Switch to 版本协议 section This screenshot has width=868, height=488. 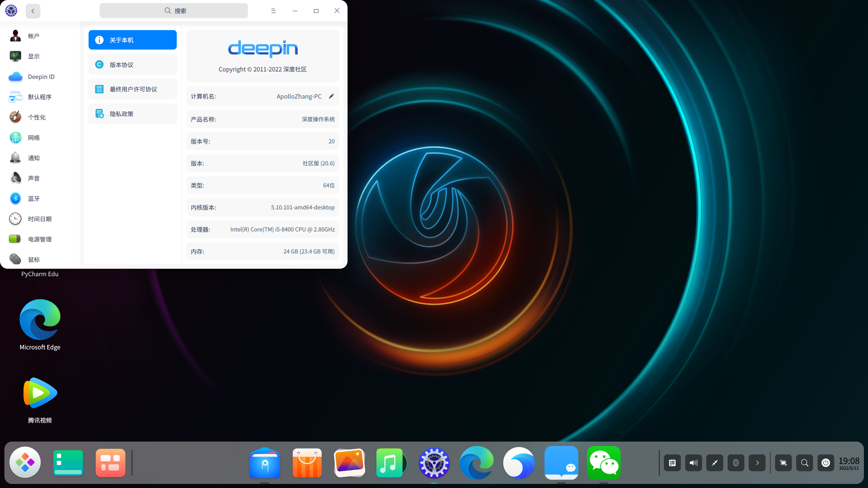(x=132, y=64)
